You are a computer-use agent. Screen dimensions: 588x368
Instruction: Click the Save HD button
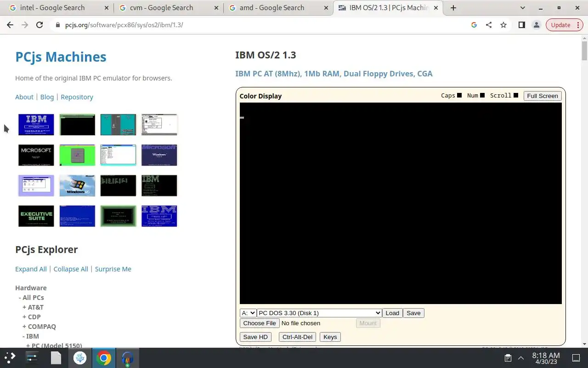pyautogui.click(x=255, y=337)
